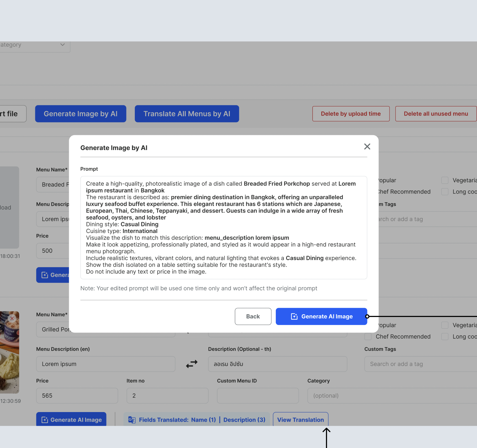The image size is (477, 448).
Task: Click the sparkle icon in modal Generate button
Action: [x=294, y=317]
